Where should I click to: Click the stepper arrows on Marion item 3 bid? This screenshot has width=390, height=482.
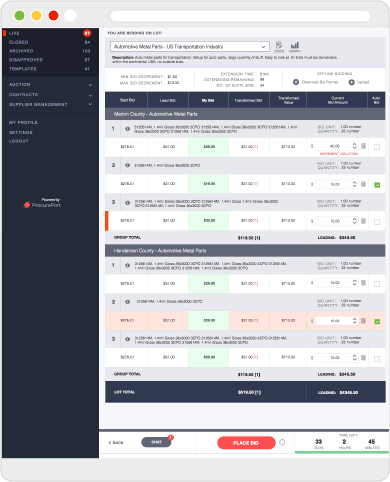click(x=354, y=221)
